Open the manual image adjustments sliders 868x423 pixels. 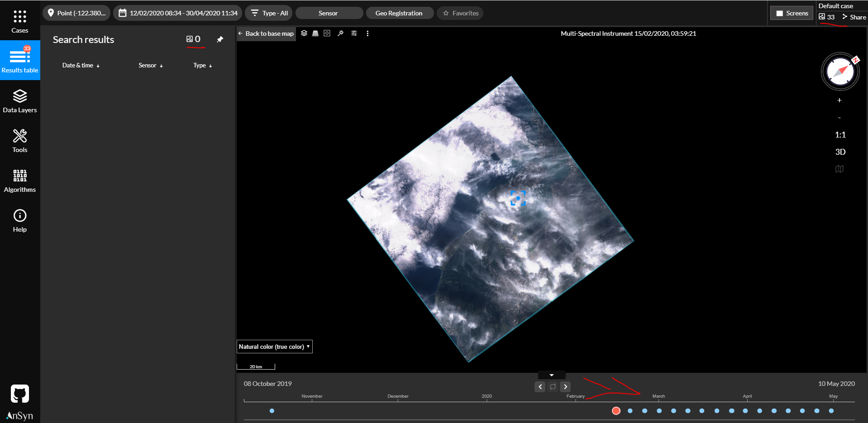pyautogui.click(x=354, y=33)
